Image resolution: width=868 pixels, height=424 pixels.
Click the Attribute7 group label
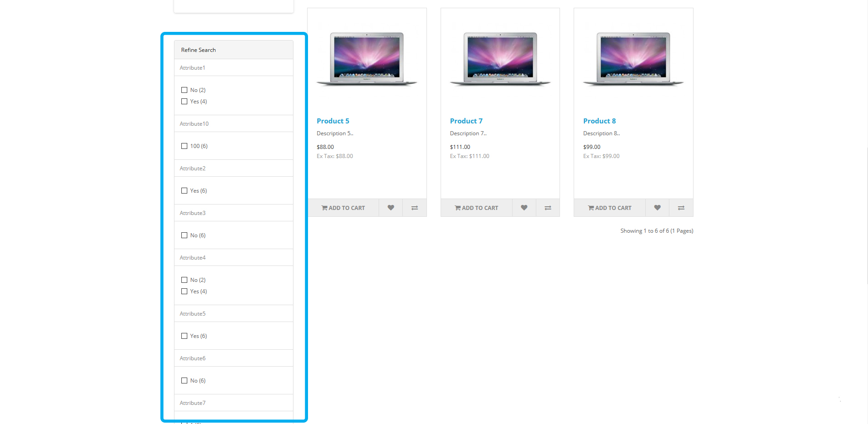(193, 403)
